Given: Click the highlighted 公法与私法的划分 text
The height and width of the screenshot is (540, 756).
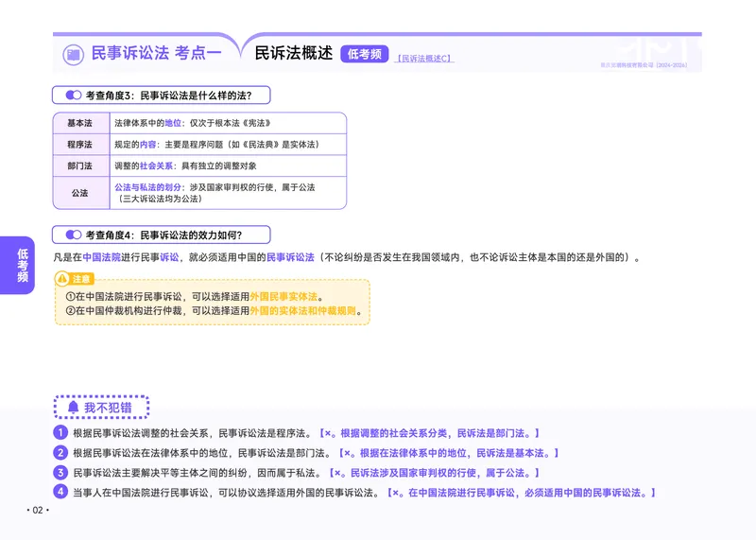Looking at the screenshot, I should tap(147, 187).
